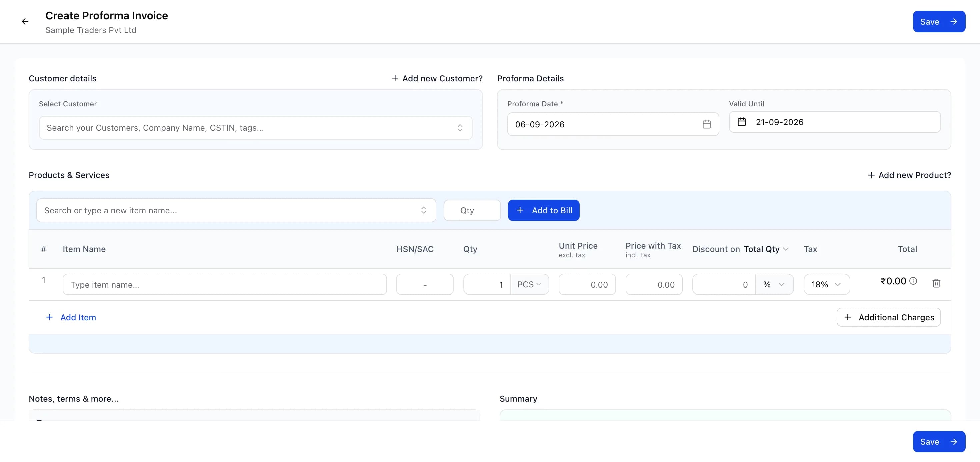Click the Type item name field in row 1
980x462 pixels.
coord(224,284)
